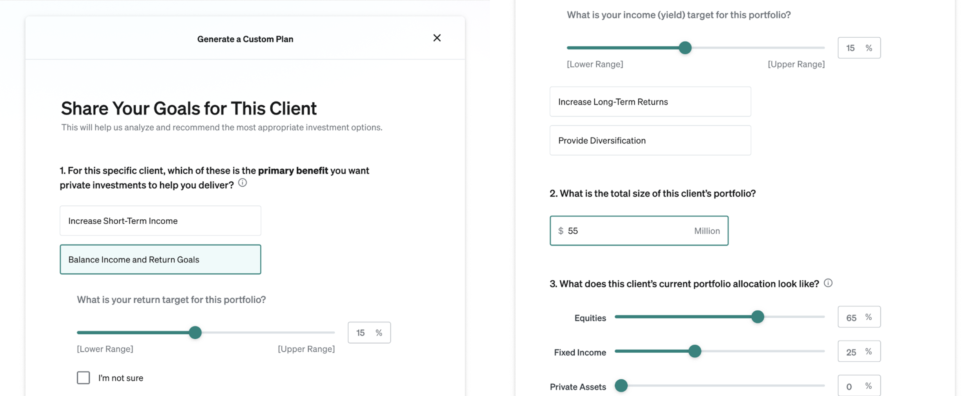Click Share Your Goals for This Client heading
Viewport: 980px width, 396px height.
[x=189, y=108]
